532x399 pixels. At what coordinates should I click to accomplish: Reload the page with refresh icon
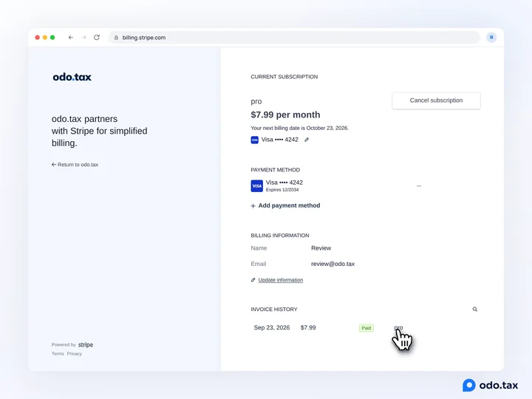click(x=97, y=38)
